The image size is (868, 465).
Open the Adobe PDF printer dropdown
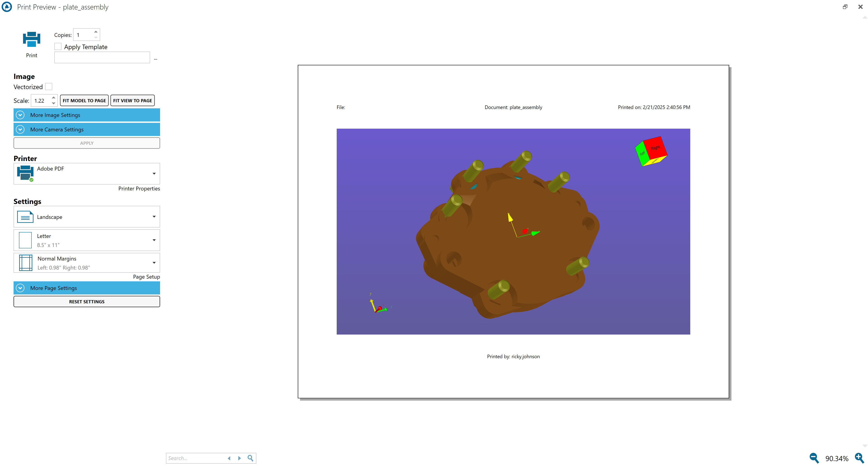pyautogui.click(x=154, y=173)
